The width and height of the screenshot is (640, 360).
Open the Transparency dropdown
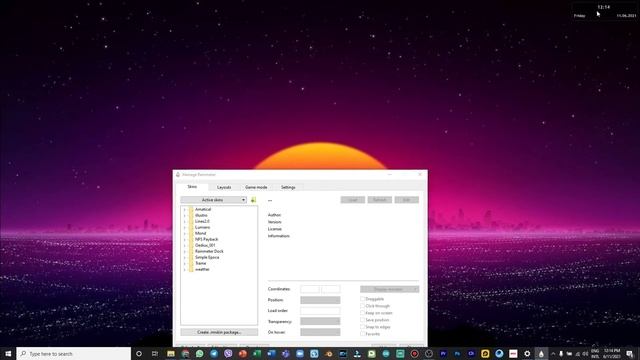pos(320,321)
